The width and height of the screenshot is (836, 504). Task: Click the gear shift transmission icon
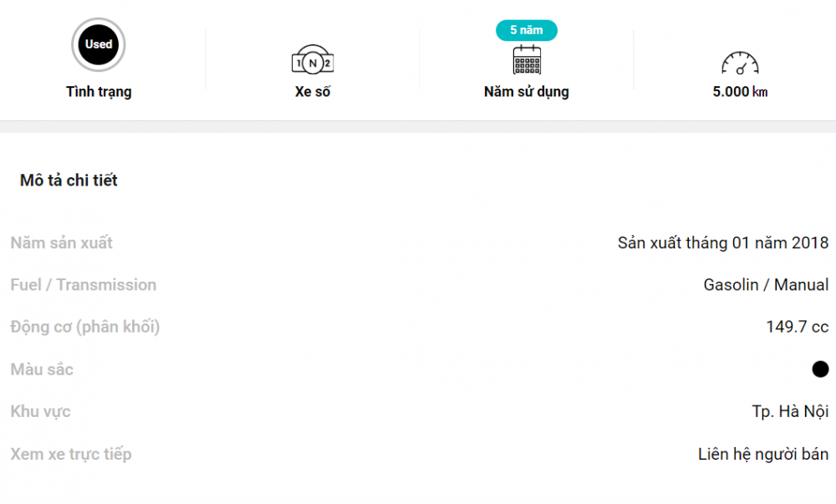pos(313,61)
